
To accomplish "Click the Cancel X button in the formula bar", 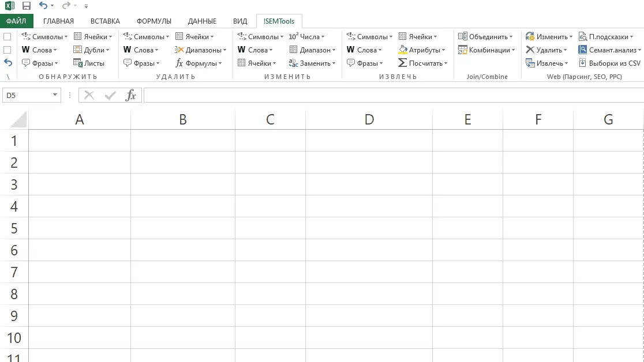I will click(x=89, y=95).
